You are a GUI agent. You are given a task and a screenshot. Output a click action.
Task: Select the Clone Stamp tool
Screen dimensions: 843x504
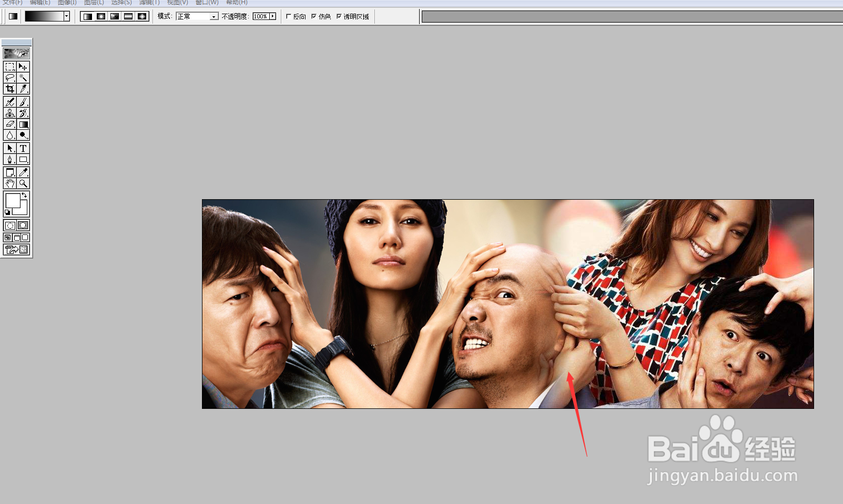pos(10,113)
